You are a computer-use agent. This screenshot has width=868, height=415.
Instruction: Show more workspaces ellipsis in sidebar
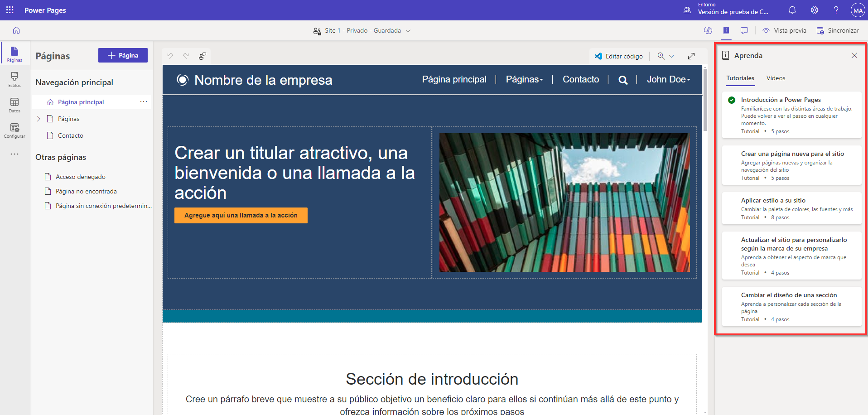pos(14,154)
